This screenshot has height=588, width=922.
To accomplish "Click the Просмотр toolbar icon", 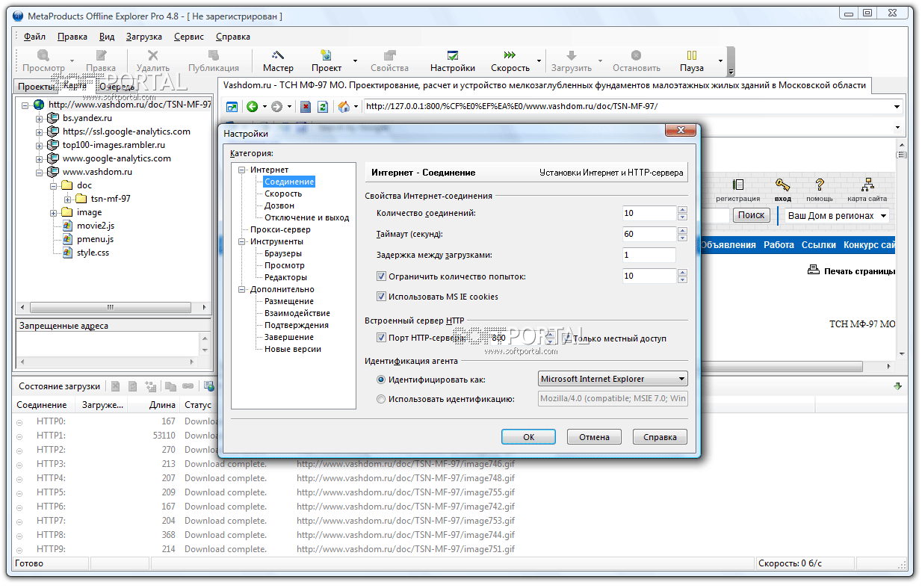I will click(43, 55).
